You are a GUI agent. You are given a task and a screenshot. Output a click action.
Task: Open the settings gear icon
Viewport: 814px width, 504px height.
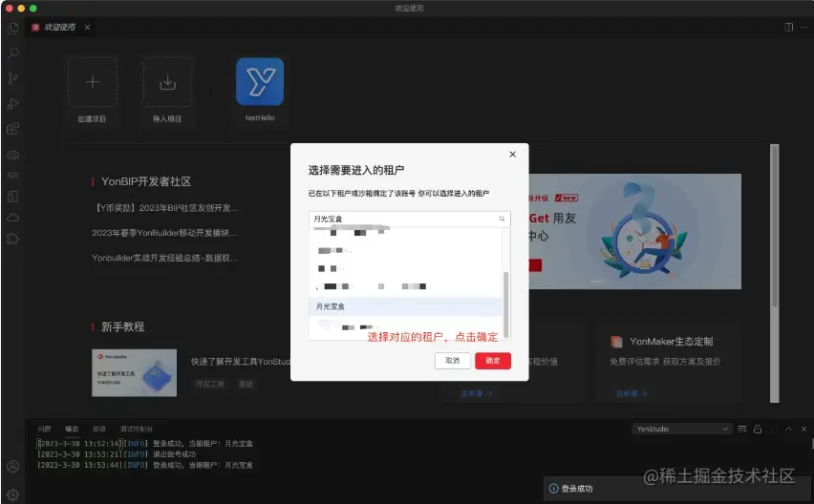(13, 494)
